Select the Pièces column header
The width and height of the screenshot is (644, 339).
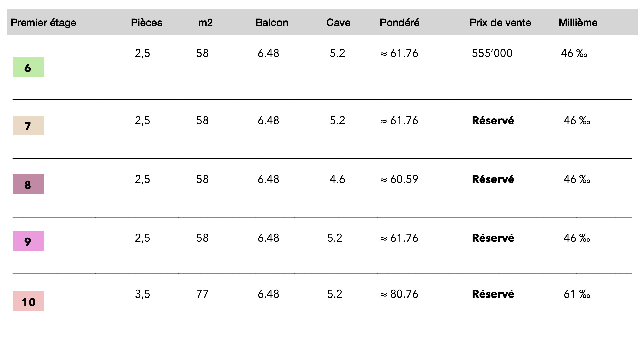click(x=146, y=23)
